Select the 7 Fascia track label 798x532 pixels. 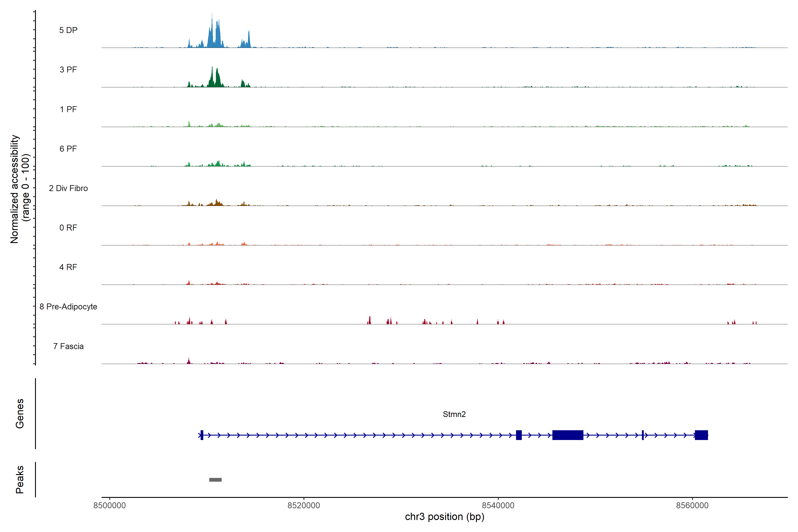[68, 346]
